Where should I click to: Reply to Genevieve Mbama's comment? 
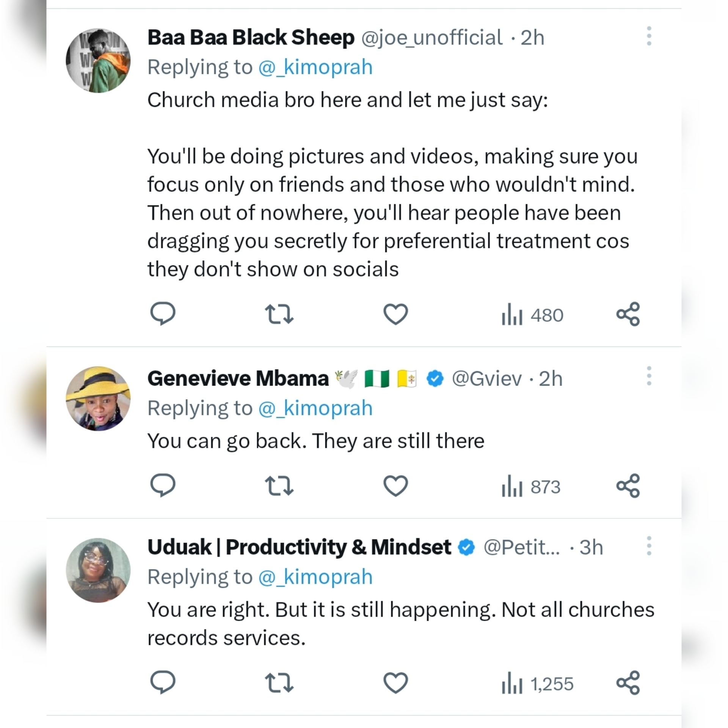163,486
